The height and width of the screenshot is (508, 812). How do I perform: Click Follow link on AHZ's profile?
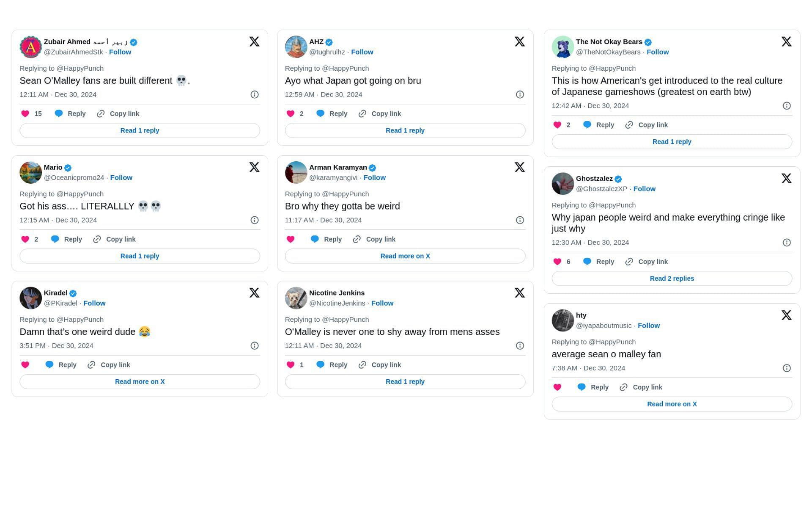[x=362, y=52]
